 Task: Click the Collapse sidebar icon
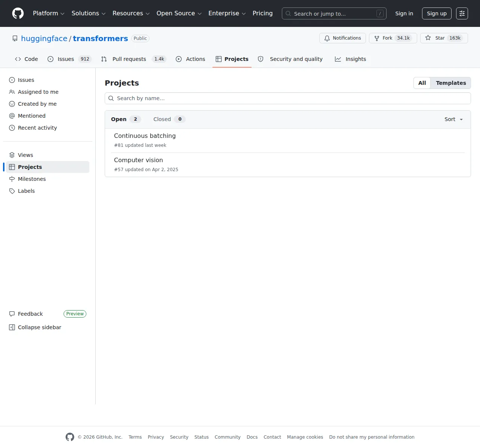point(12,327)
